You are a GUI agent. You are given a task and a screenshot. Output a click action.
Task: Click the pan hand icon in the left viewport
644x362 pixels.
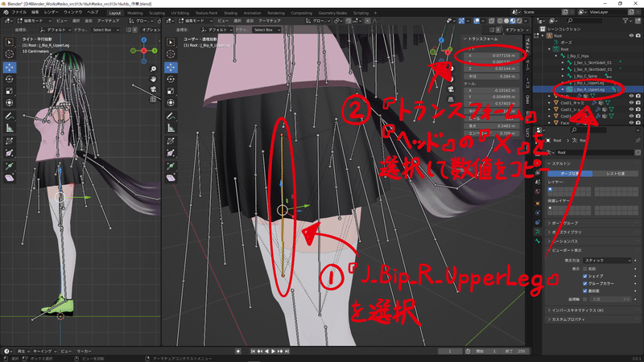[153, 79]
